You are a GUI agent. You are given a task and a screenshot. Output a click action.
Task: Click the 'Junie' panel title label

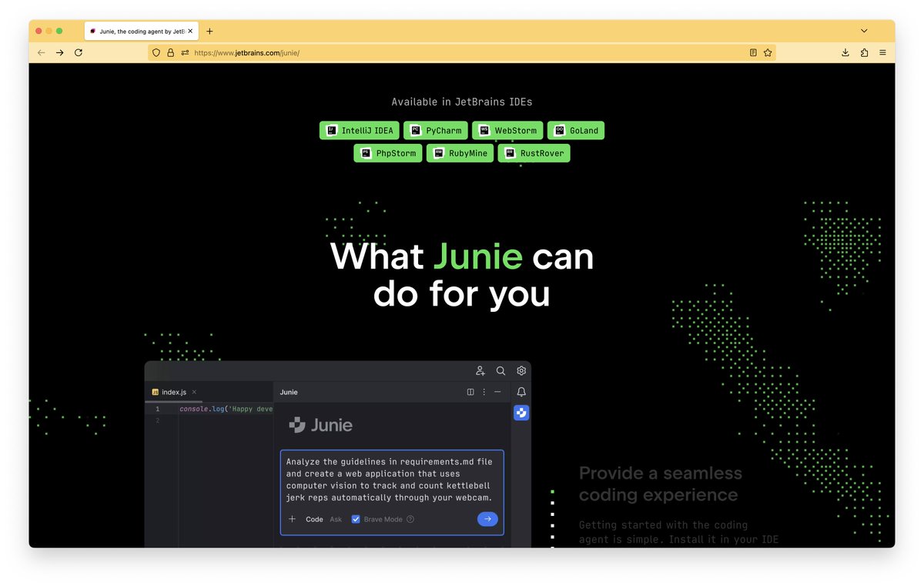pyautogui.click(x=289, y=392)
